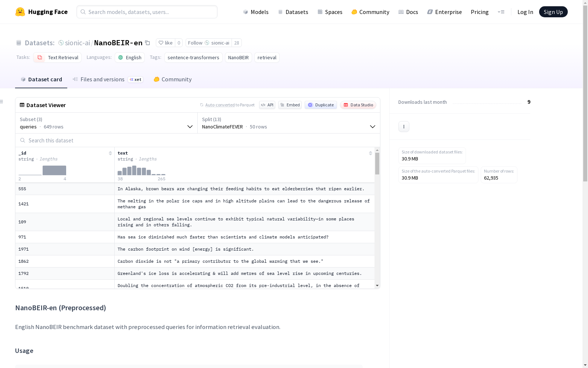Click the Sign Up button
The width and height of the screenshot is (588, 368).
553,12
